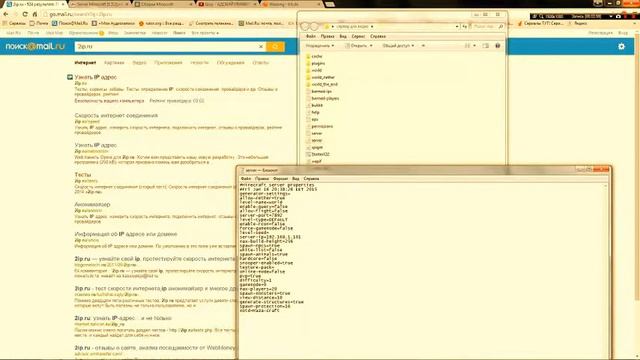640x360 pixels.
Task: Clear the 2ip.ru search query
Action: coord(261,47)
